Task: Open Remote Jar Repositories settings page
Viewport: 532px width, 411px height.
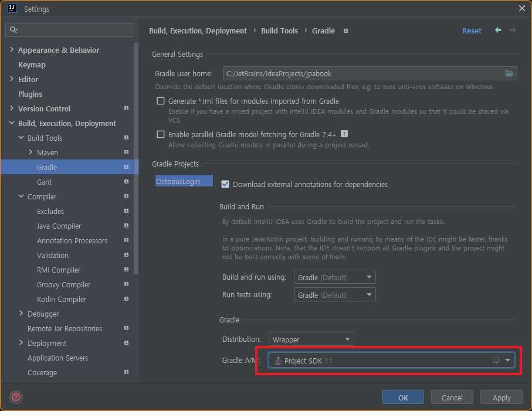Action: [x=65, y=328]
